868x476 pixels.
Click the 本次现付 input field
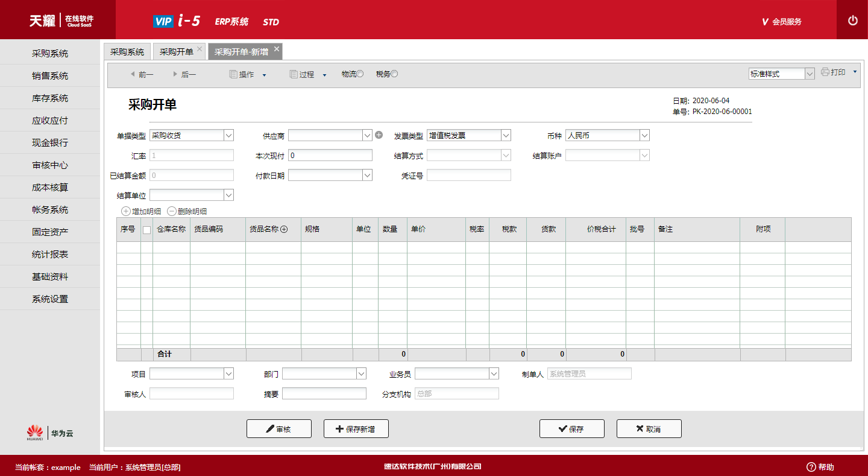click(x=330, y=155)
